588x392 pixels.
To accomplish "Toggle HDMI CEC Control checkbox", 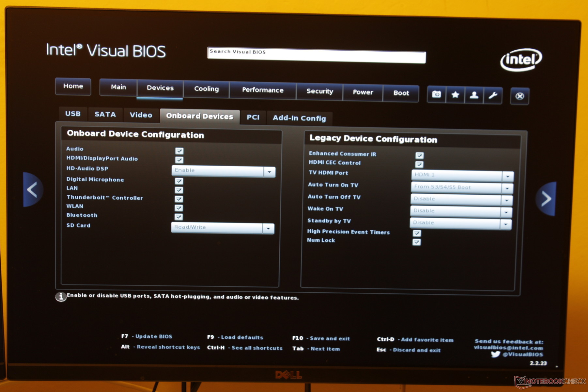I will tap(419, 164).
